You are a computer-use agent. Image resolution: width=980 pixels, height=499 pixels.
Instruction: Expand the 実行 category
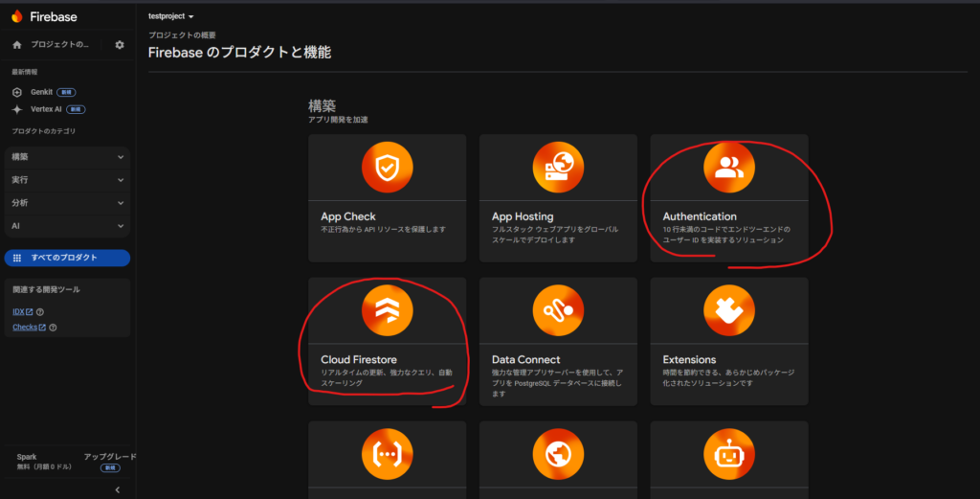pos(68,180)
